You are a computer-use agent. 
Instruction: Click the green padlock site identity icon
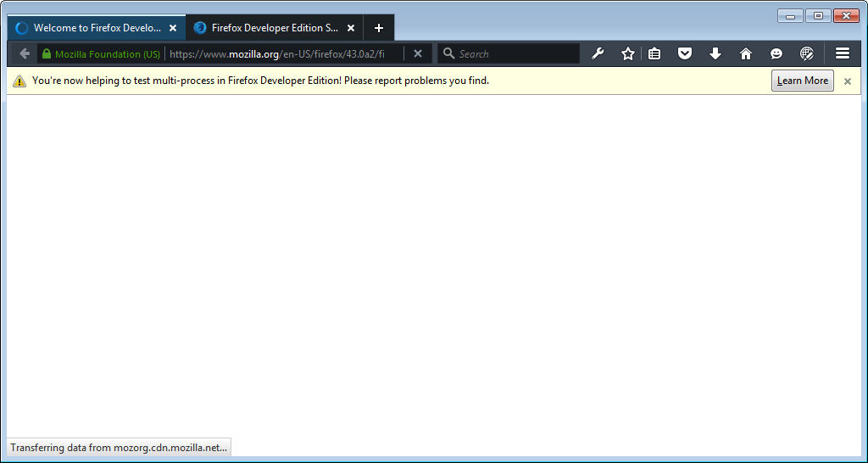47,53
